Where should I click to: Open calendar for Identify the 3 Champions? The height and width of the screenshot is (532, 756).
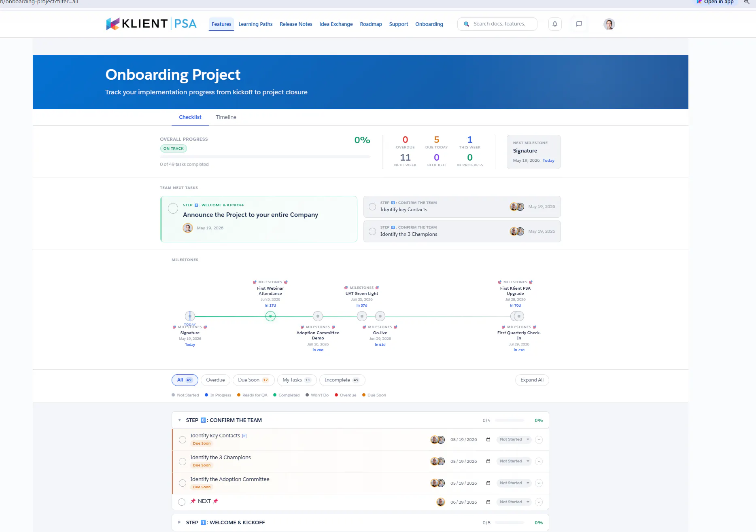[x=488, y=461]
